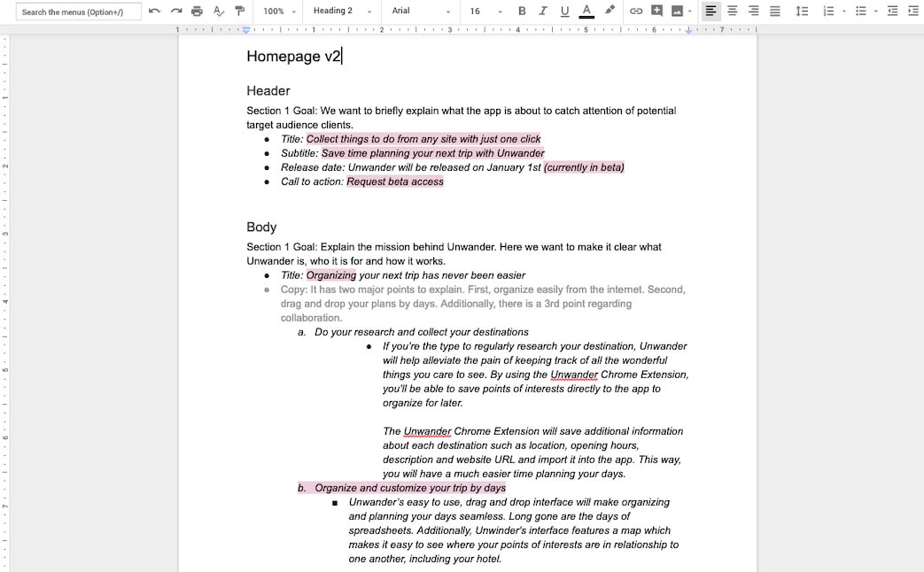Screen dimensions: 924x572
Task: Select the Paint format roller tool
Action: point(240,12)
